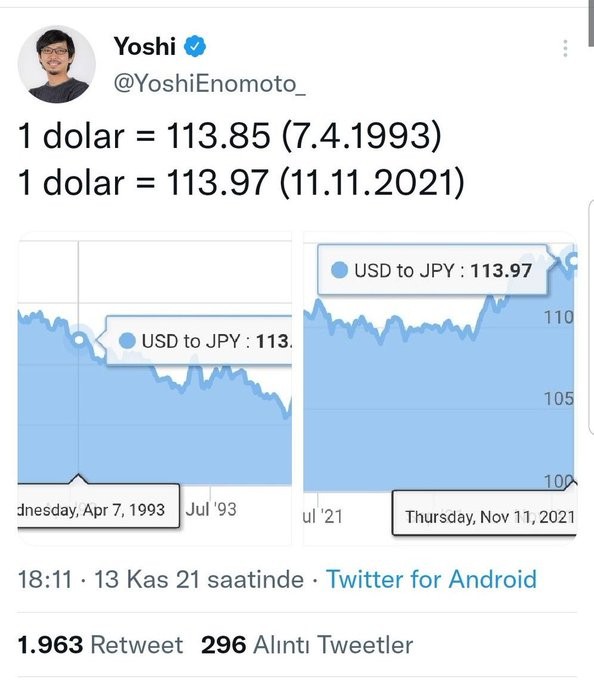View the 1.963 Retweet list
The width and height of the screenshot is (594, 680).
tap(100, 644)
